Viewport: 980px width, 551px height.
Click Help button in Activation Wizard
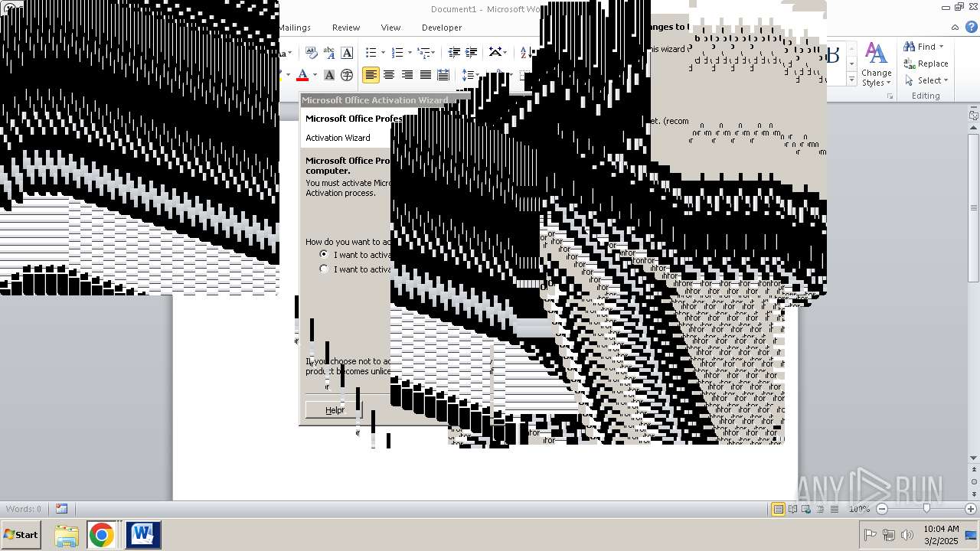click(x=332, y=410)
